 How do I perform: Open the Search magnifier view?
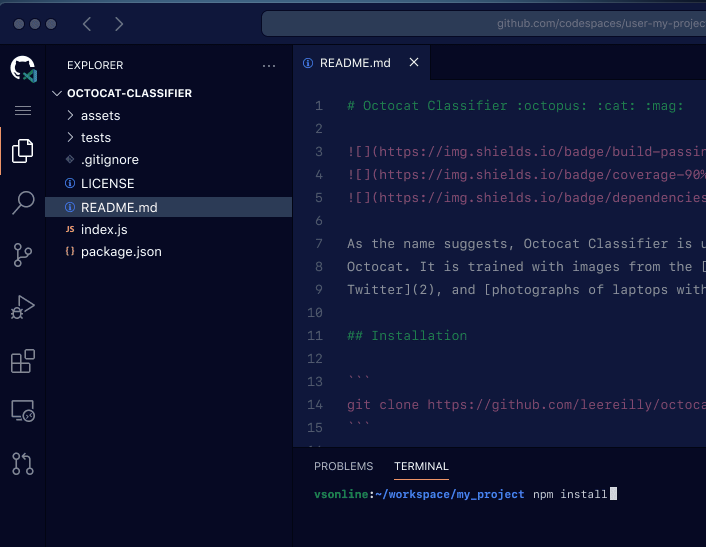(x=23, y=203)
